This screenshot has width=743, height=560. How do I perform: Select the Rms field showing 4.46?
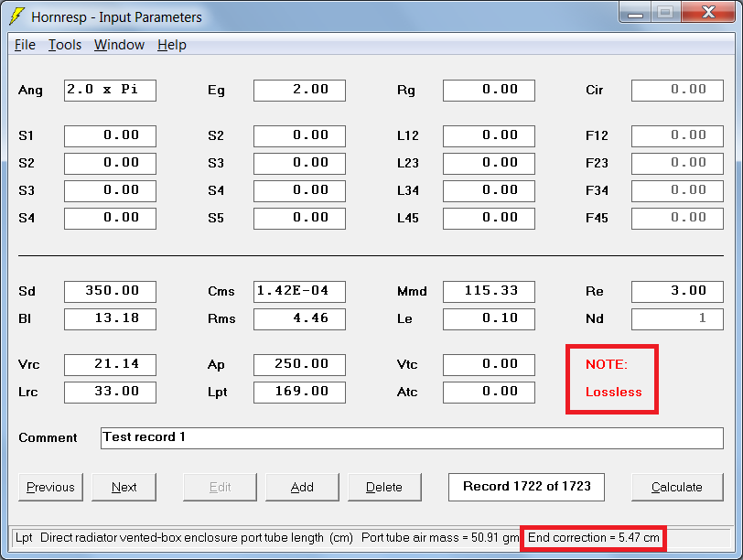coord(299,318)
